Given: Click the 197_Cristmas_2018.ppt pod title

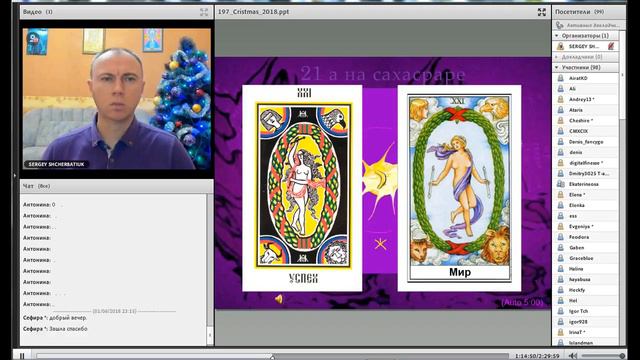Looking at the screenshot, I should point(253,12).
